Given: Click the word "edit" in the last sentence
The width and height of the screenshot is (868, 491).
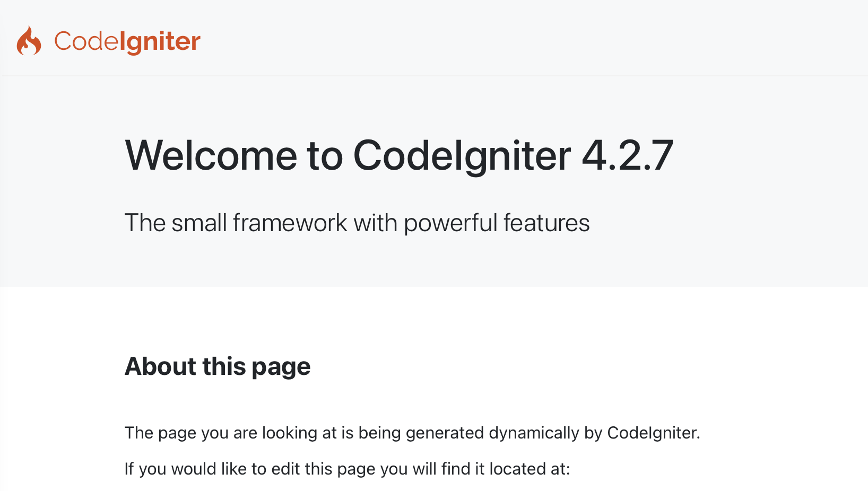Looking at the screenshot, I should [286, 469].
